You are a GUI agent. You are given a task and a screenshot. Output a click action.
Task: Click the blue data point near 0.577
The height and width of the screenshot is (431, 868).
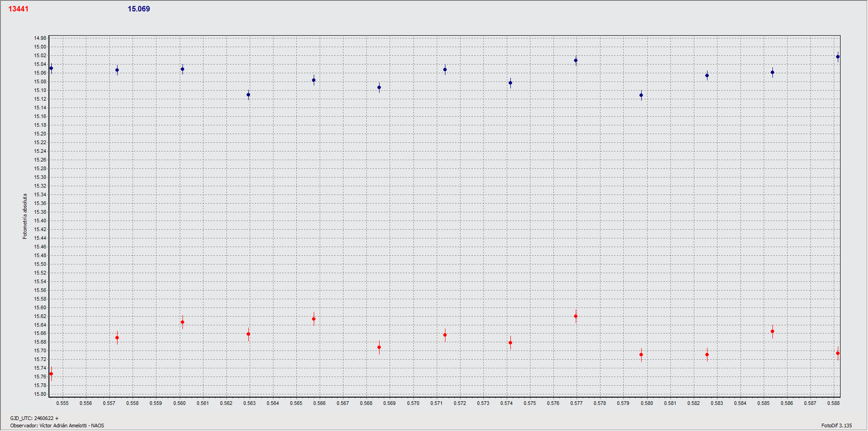point(576,60)
